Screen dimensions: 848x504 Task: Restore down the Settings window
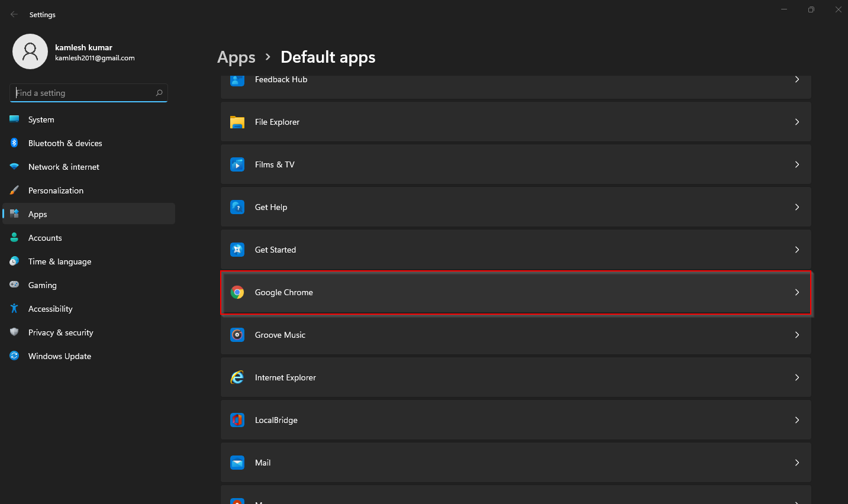(x=811, y=9)
